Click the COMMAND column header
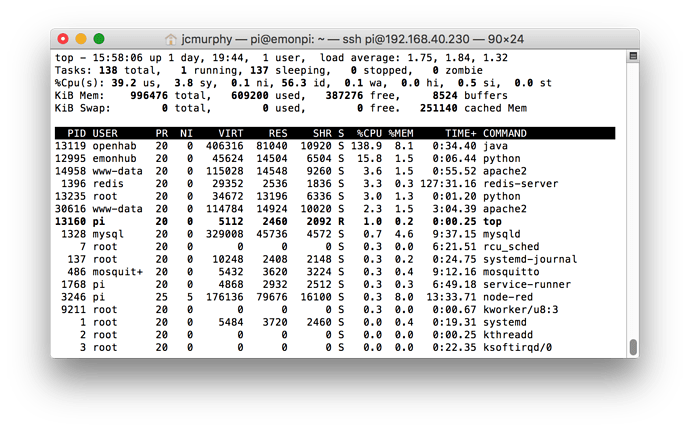Image resolution: width=690 pixels, height=430 pixels. tap(505, 133)
